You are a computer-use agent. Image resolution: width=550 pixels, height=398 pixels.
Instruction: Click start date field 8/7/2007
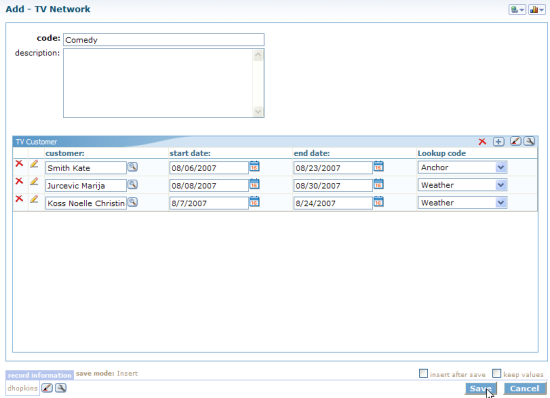coord(209,203)
